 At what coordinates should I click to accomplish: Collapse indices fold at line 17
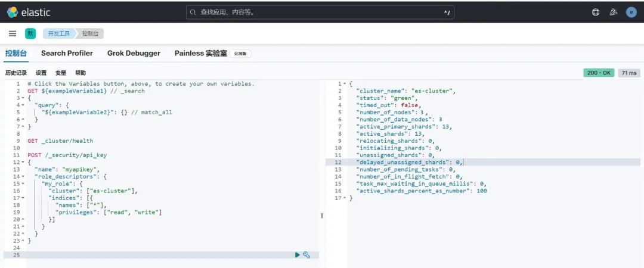point(23,198)
